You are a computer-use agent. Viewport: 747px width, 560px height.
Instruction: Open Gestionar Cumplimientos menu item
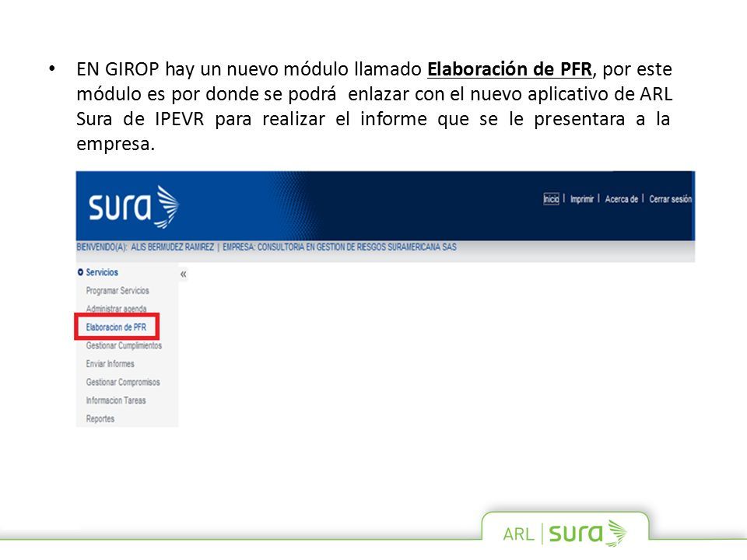pos(124,345)
